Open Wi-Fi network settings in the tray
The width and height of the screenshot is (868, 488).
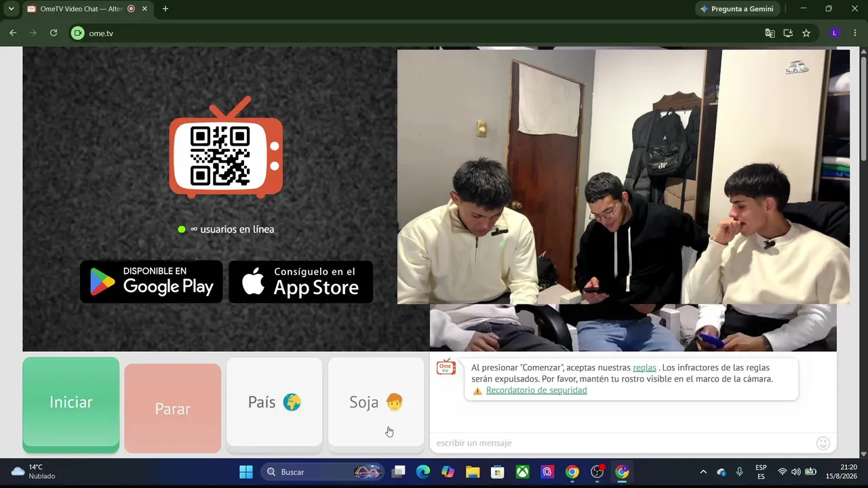[x=783, y=472]
